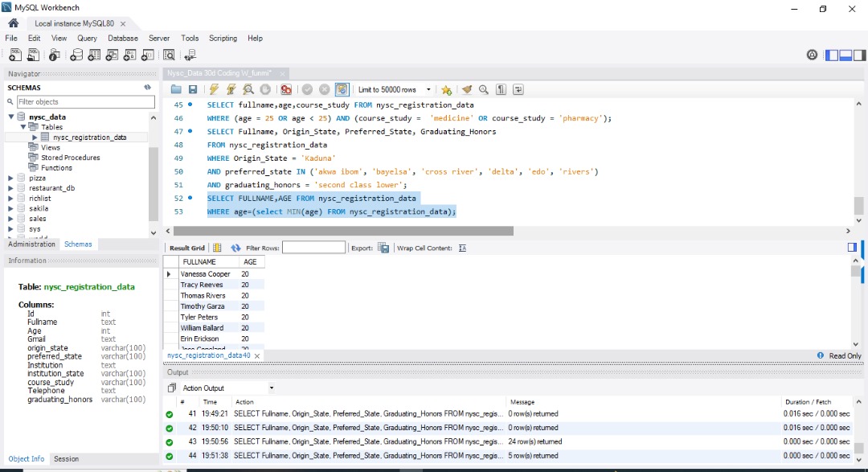Toggle the left sidebar panel visibility
Image resolution: width=868 pixels, height=472 pixels.
tap(832, 55)
